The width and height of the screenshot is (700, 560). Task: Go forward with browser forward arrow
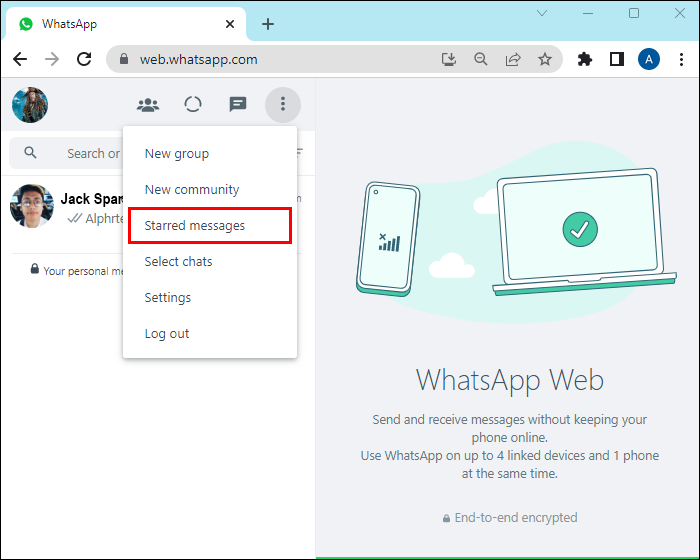(52, 59)
